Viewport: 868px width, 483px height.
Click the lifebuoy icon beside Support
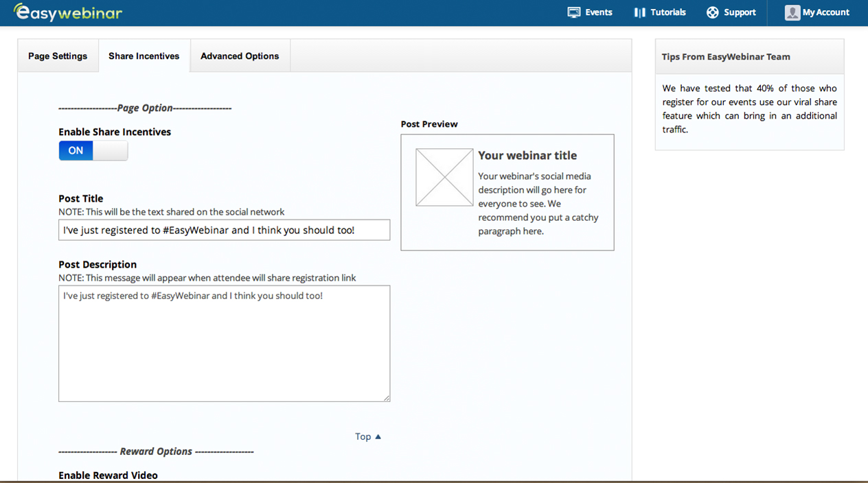click(712, 12)
